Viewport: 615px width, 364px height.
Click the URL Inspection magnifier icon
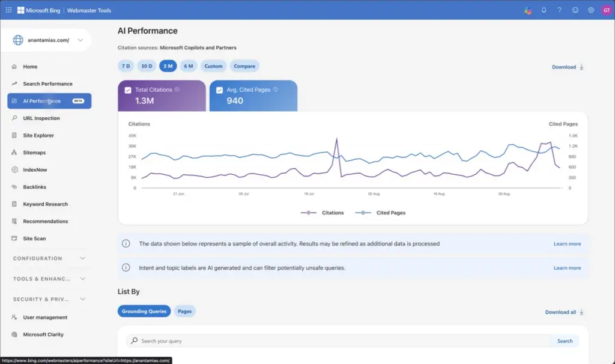[14, 118]
